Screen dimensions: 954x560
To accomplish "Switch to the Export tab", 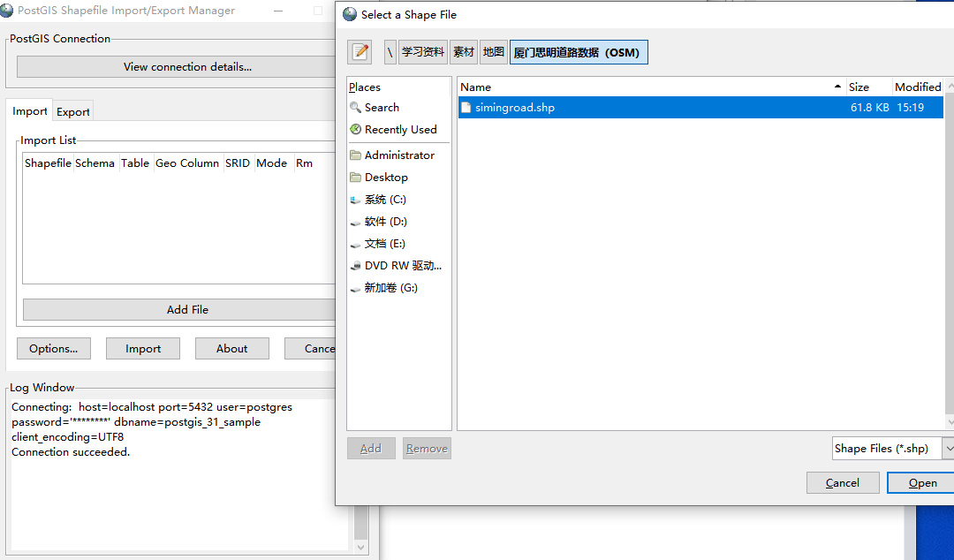I will [x=73, y=112].
